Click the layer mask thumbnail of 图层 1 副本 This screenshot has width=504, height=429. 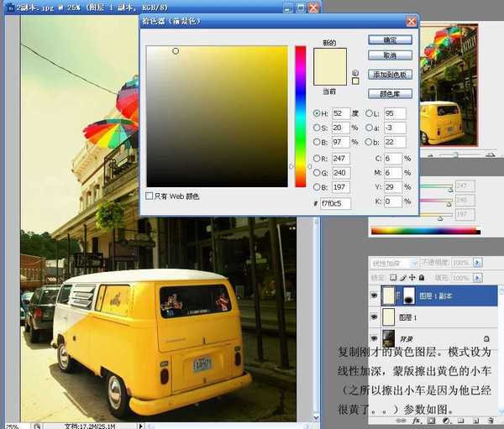pyautogui.click(x=410, y=295)
